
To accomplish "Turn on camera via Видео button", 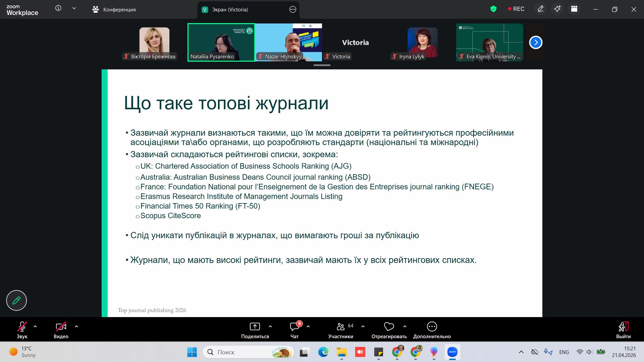I will (x=61, y=326).
